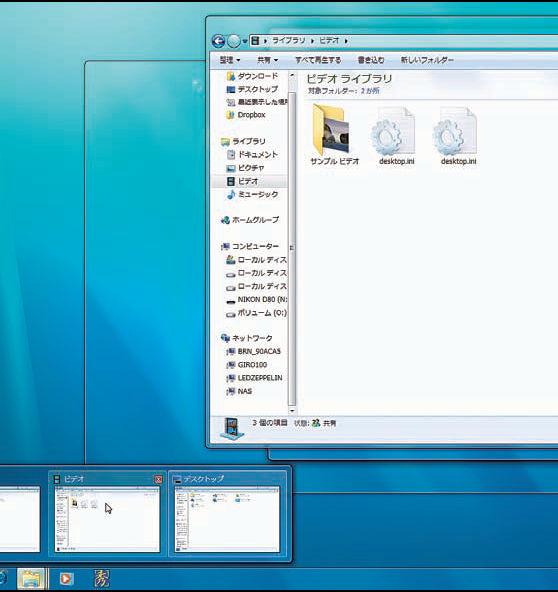This screenshot has height=592, width=558.
Task: Open デスクトップ in navigation pane
Action: [252, 89]
